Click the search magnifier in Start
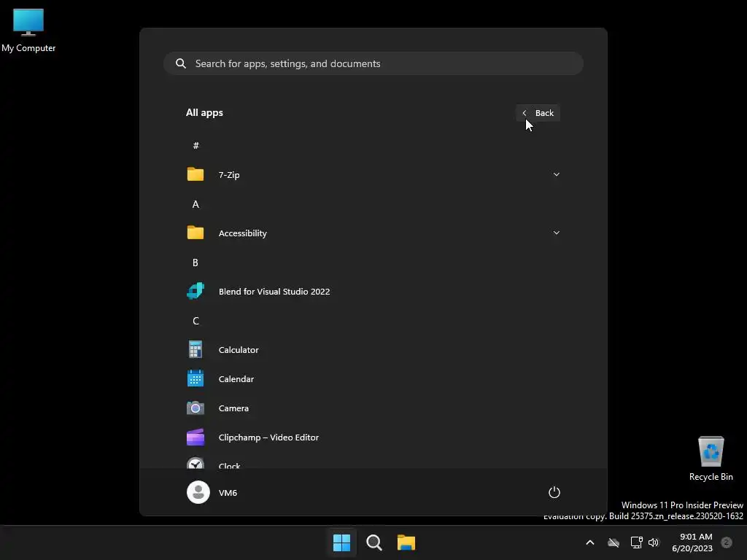 click(181, 64)
